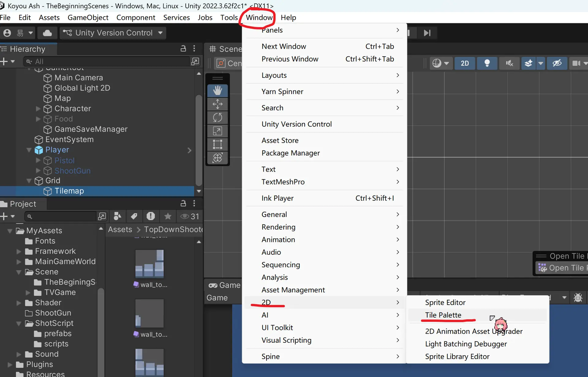Image resolution: width=588 pixels, height=377 pixels.
Task: Lock the Project panel
Action: (183, 203)
